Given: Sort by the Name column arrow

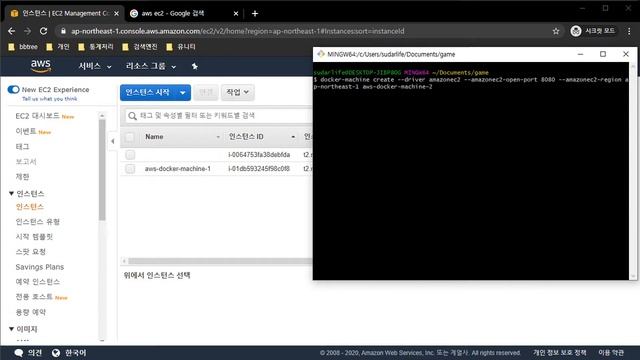Looking at the screenshot, I should pyautogui.click(x=218, y=137).
